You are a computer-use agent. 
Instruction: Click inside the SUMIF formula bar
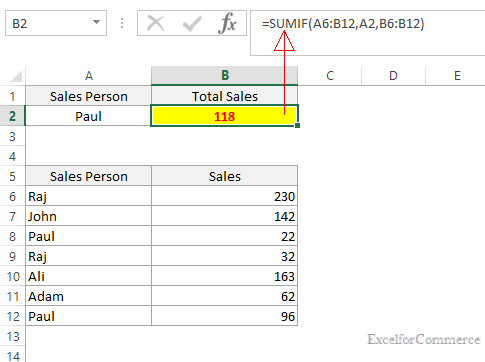(368, 33)
